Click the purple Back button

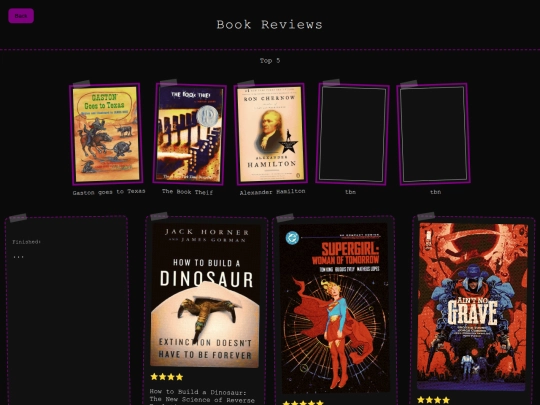point(21,16)
